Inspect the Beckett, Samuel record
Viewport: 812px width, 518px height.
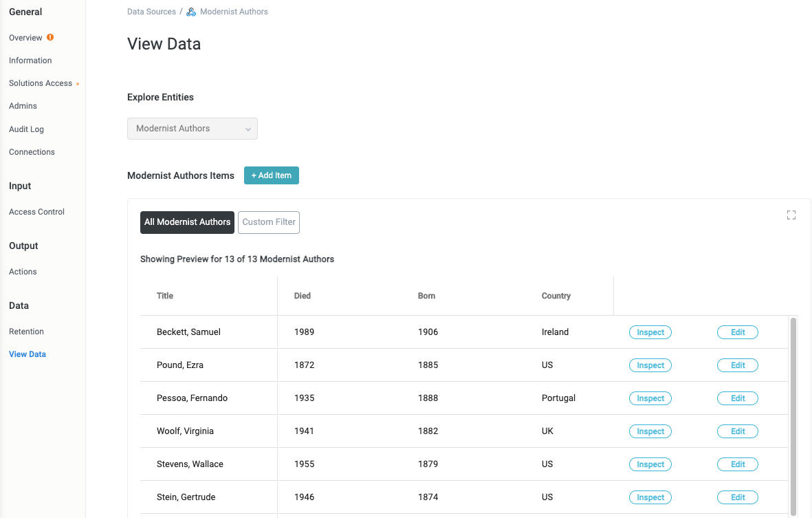click(650, 332)
